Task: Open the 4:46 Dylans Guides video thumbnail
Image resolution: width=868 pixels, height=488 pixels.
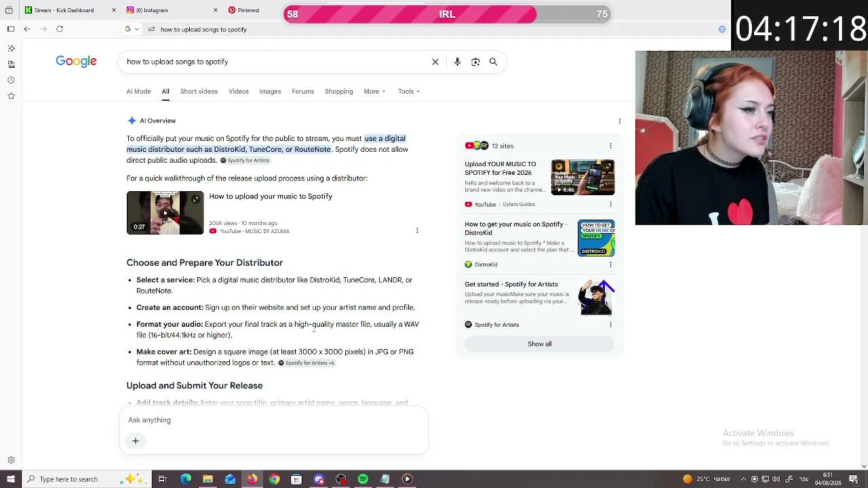Action: [x=583, y=177]
